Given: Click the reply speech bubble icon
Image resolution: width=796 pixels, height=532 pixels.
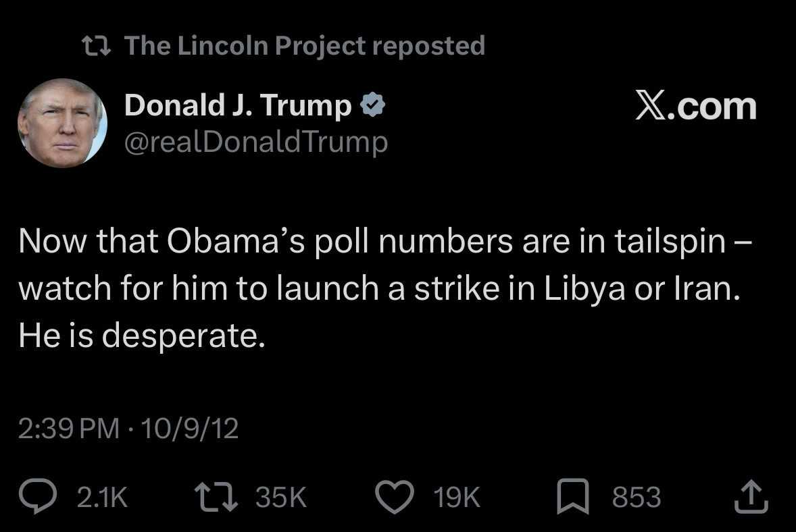Looking at the screenshot, I should coord(51,498).
